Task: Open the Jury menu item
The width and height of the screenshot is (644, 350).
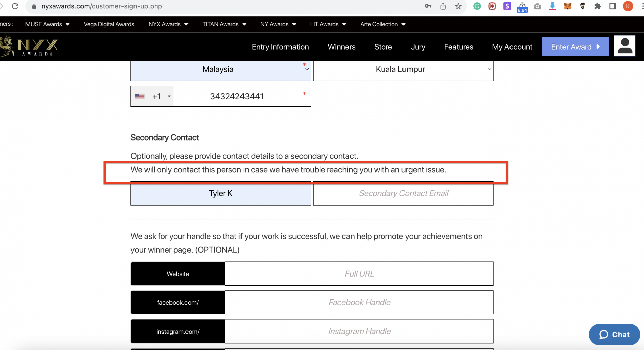Action: coord(418,47)
